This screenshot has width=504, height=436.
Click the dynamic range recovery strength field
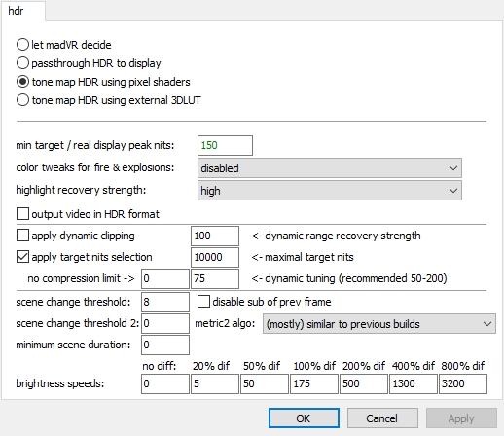click(215, 236)
